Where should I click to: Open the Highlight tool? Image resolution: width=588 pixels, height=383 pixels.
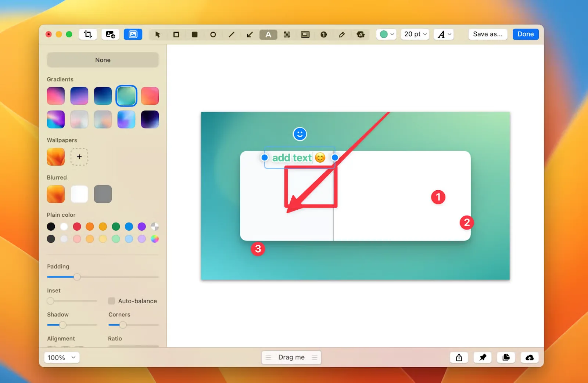point(305,34)
